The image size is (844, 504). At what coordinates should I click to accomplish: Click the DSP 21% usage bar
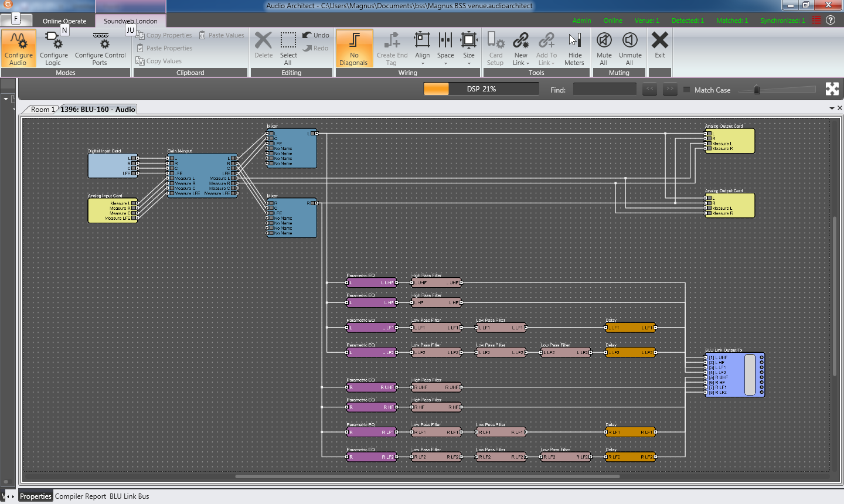point(481,89)
